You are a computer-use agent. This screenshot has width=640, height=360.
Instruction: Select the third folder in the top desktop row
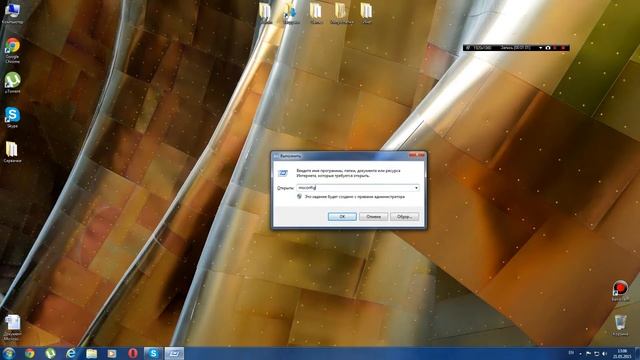pyautogui.click(x=316, y=13)
